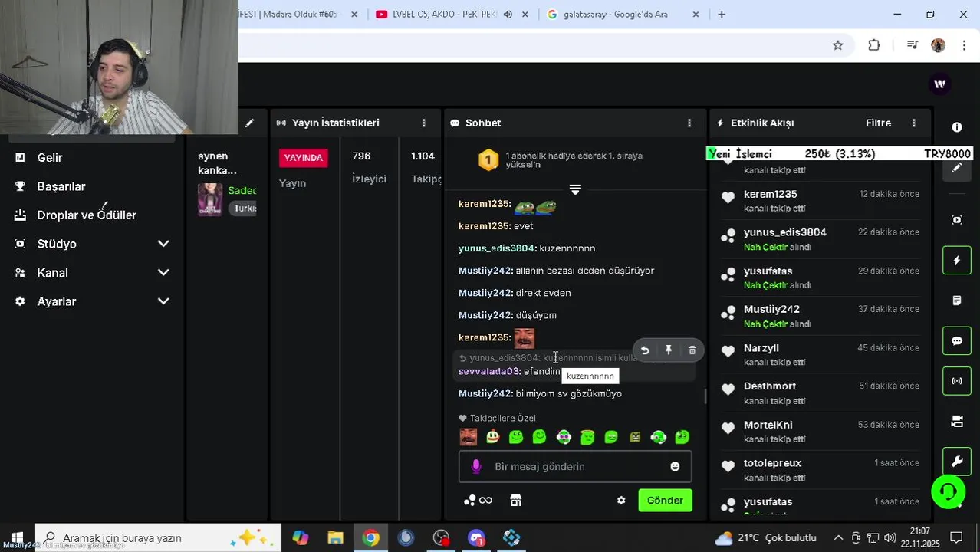Toggle the notes document panel icon
The height and width of the screenshot is (552, 980).
pyautogui.click(x=957, y=301)
